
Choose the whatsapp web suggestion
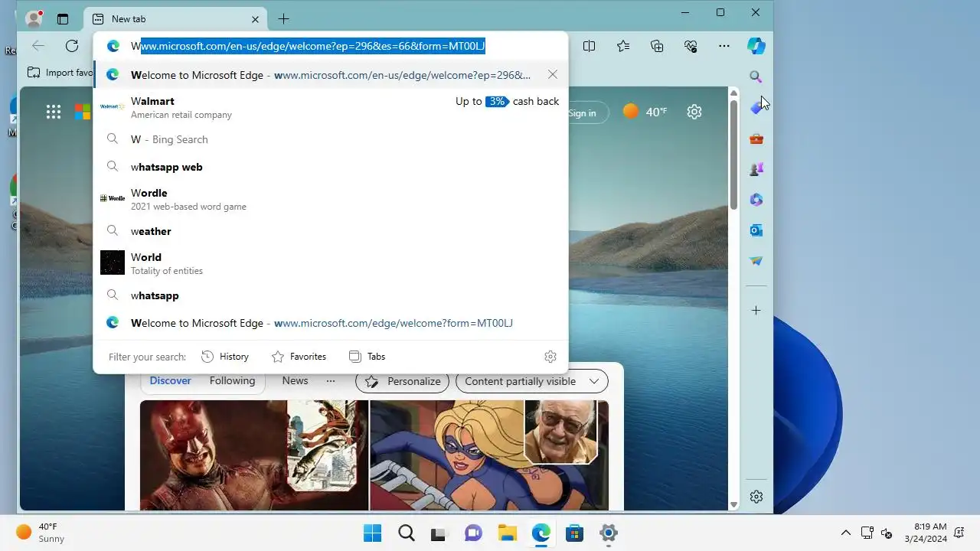pyautogui.click(x=331, y=167)
